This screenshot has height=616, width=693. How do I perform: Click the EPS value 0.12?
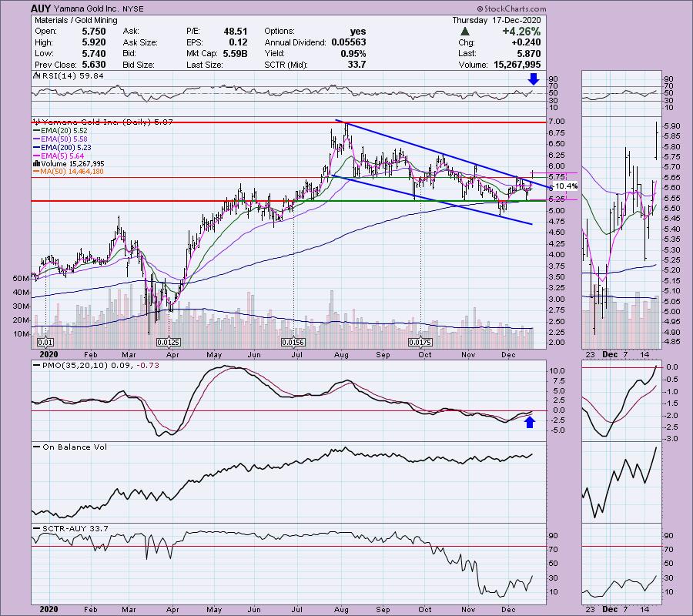pos(239,42)
